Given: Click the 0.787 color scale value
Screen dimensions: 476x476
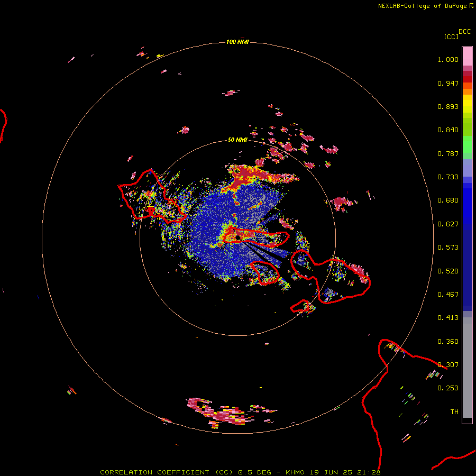Looking at the screenshot, I should pyautogui.click(x=448, y=153).
